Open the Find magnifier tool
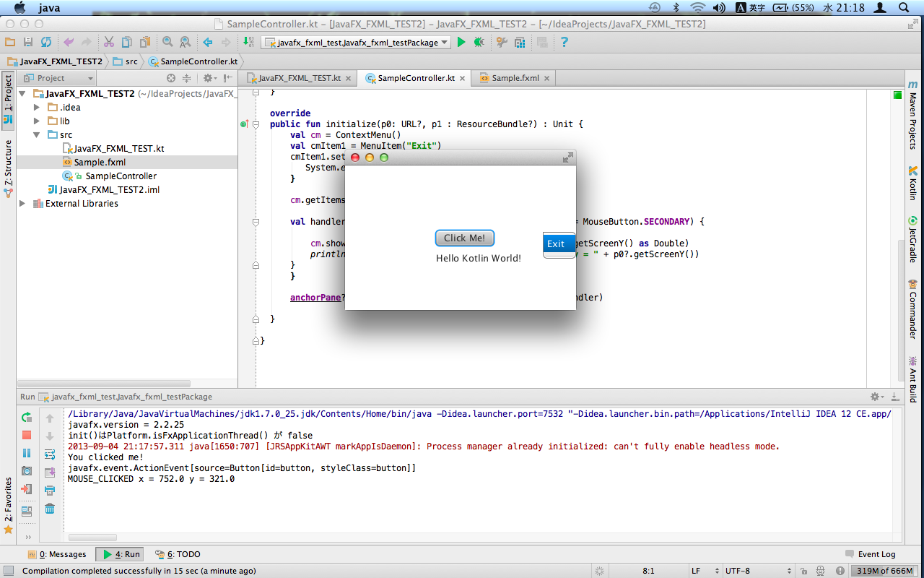This screenshot has width=924, height=578. coord(167,43)
